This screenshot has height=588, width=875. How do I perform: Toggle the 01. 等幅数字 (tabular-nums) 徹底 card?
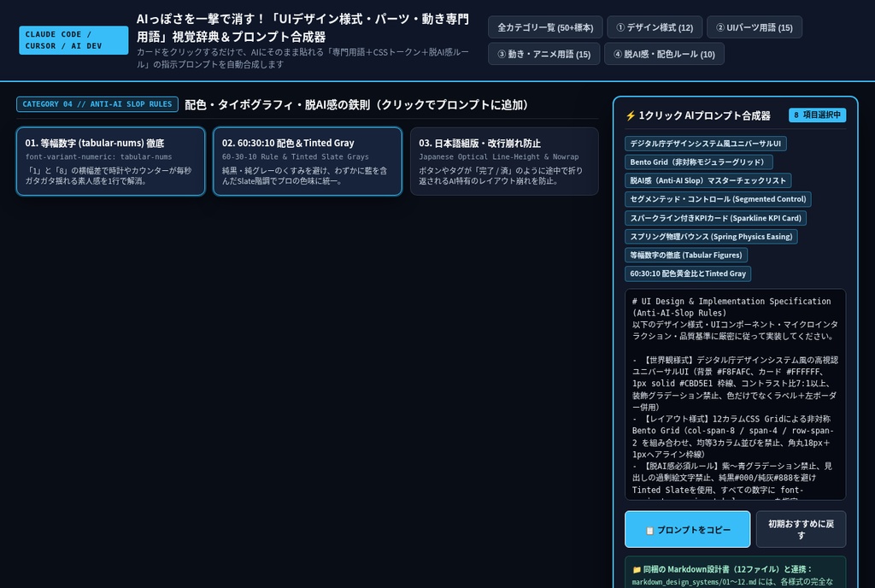pyautogui.click(x=111, y=162)
